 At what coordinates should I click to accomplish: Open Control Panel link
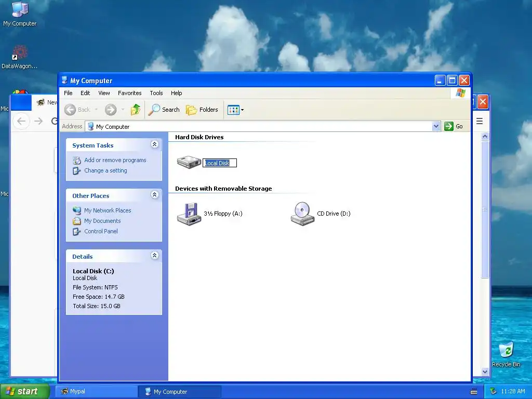coord(101,231)
